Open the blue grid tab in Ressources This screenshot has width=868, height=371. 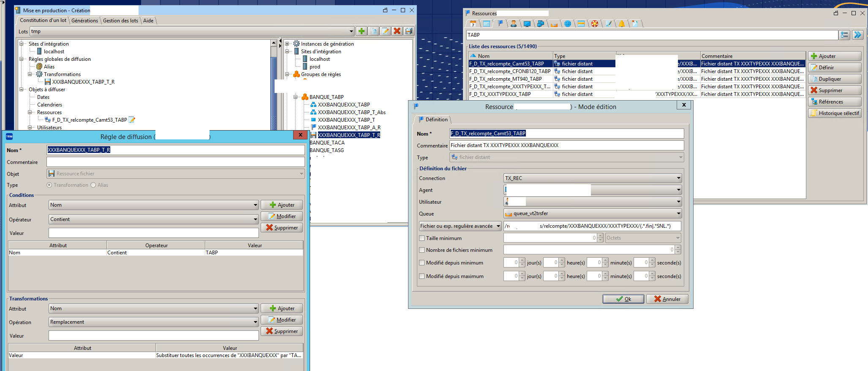(487, 24)
